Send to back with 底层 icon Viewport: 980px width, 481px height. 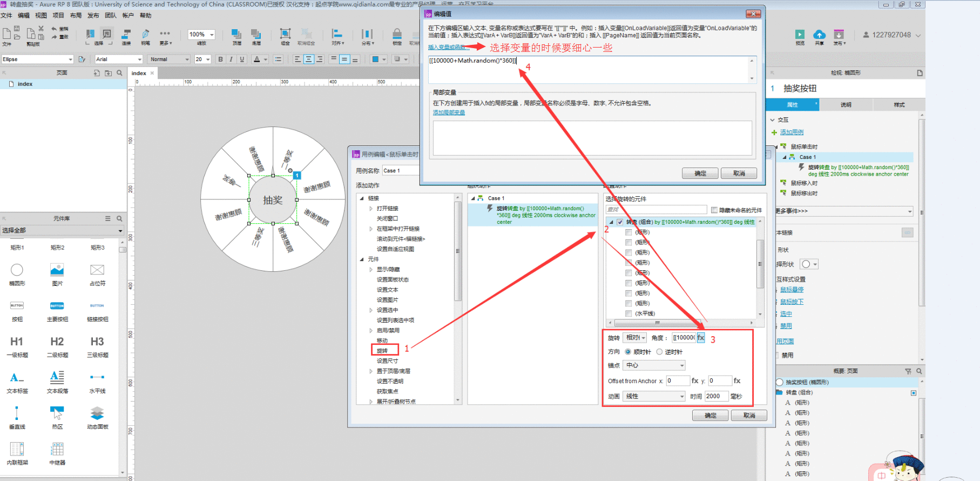256,35
